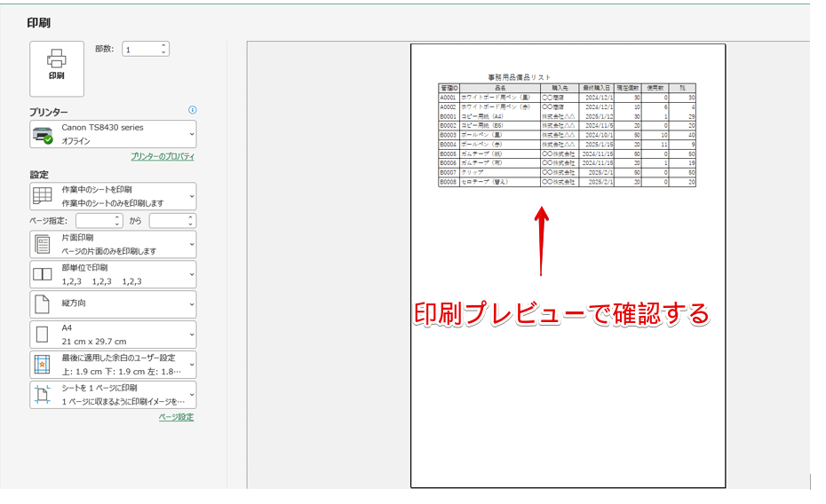The width and height of the screenshot is (826, 504).
Task: Open 片面印刷 duplex dropdown
Action: coord(113,244)
